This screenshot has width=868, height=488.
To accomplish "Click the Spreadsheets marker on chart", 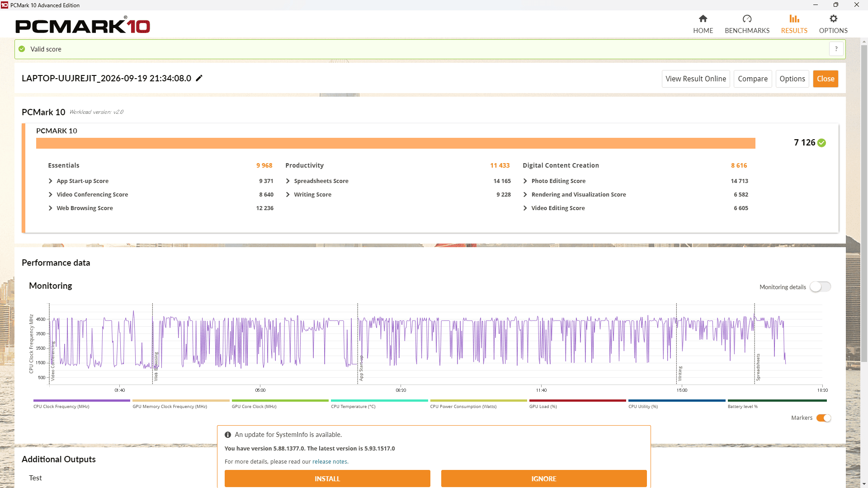I will pos(758,367).
